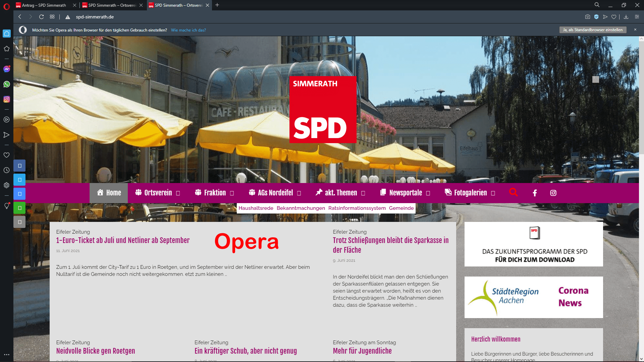Visit the SPD Facebook page icon

(535, 193)
